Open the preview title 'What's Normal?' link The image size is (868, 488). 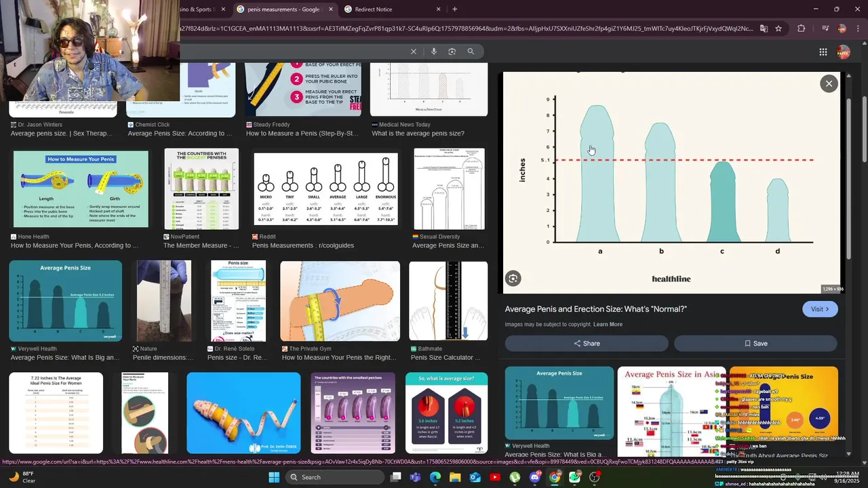595,309
